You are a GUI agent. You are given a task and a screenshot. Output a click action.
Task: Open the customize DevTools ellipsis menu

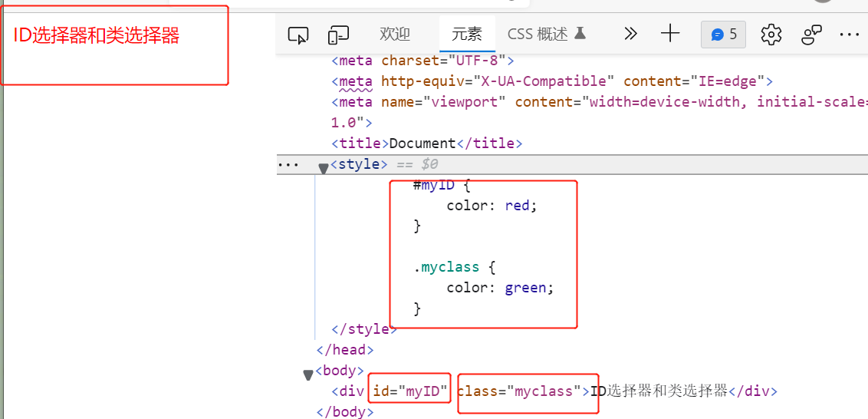pos(849,35)
